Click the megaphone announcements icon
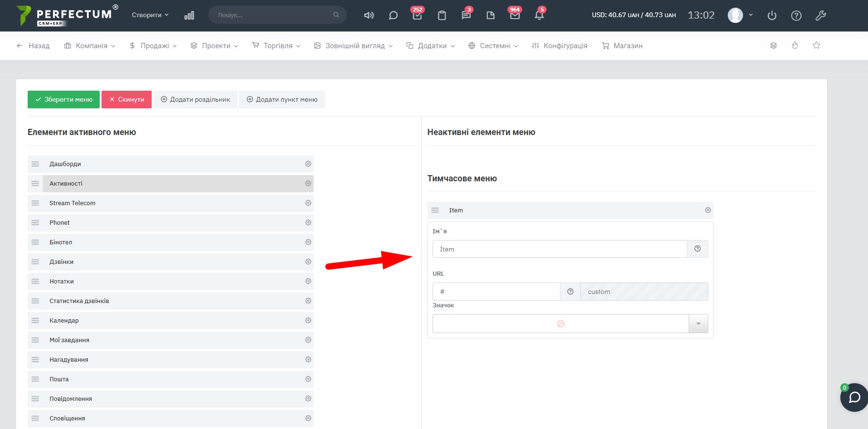This screenshot has width=868, height=429. point(369,15)
